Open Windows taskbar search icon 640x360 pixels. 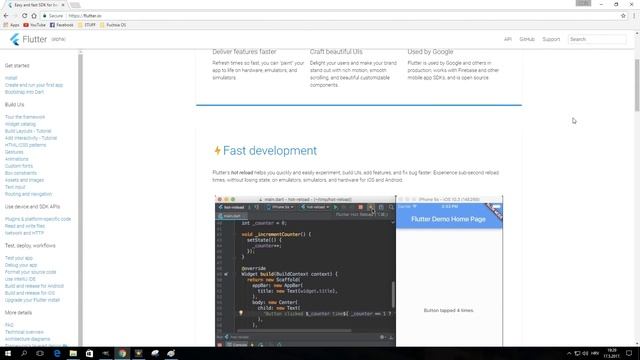pyautogui.click(x=24, y=353)
